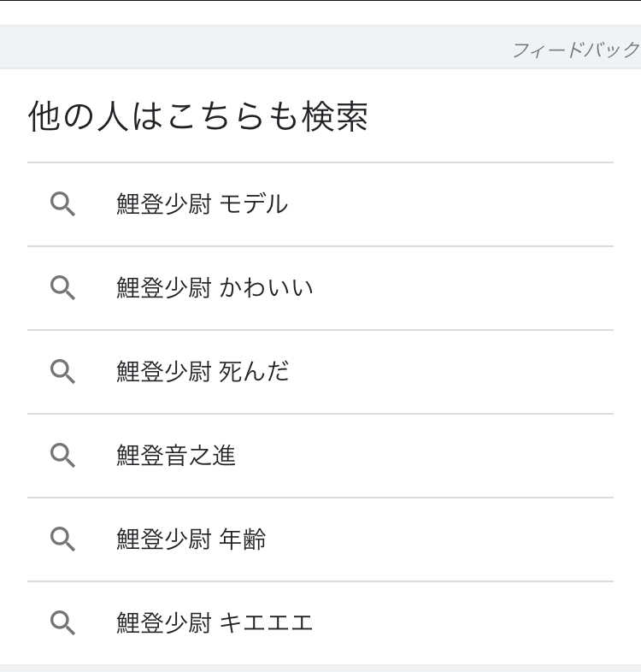641x672 pixels.
Task: Select the magnifier icon for 鯉登少尉 死んだ
Action: click(x=62, y=372)
